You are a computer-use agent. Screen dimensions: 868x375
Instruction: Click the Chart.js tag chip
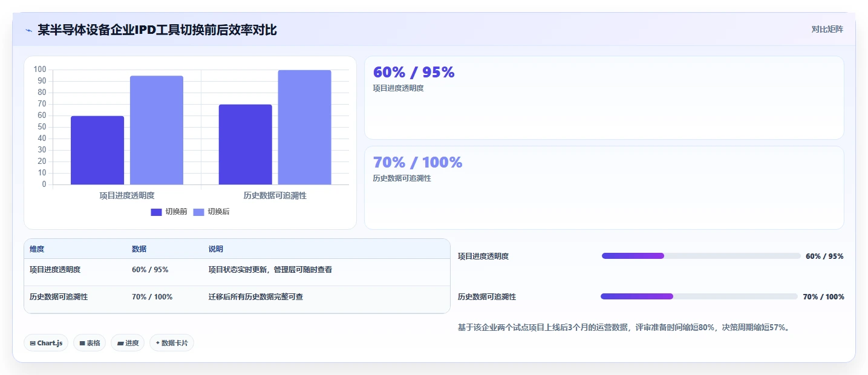47,343
